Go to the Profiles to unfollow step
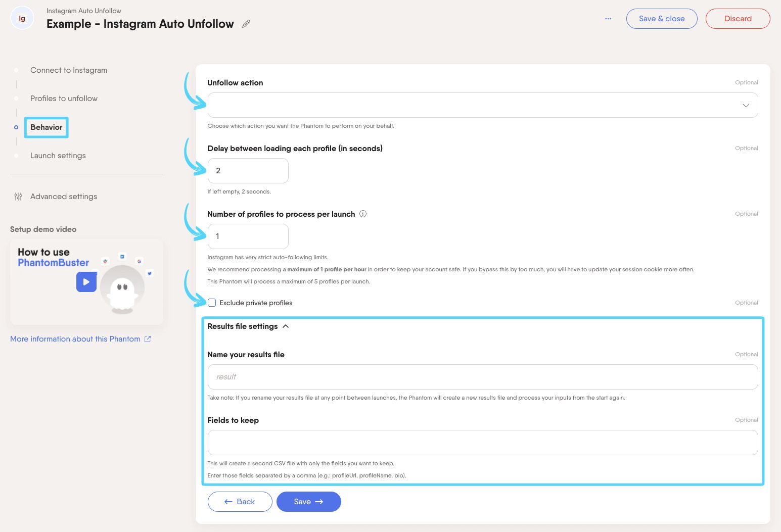781x532 pixels. point(17,98)
